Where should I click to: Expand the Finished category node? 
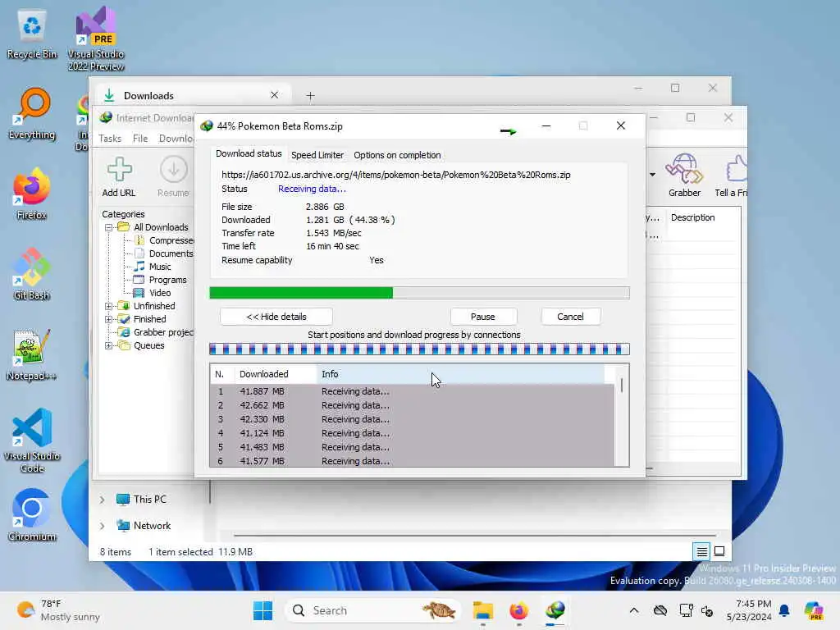(x=109, y=319)
